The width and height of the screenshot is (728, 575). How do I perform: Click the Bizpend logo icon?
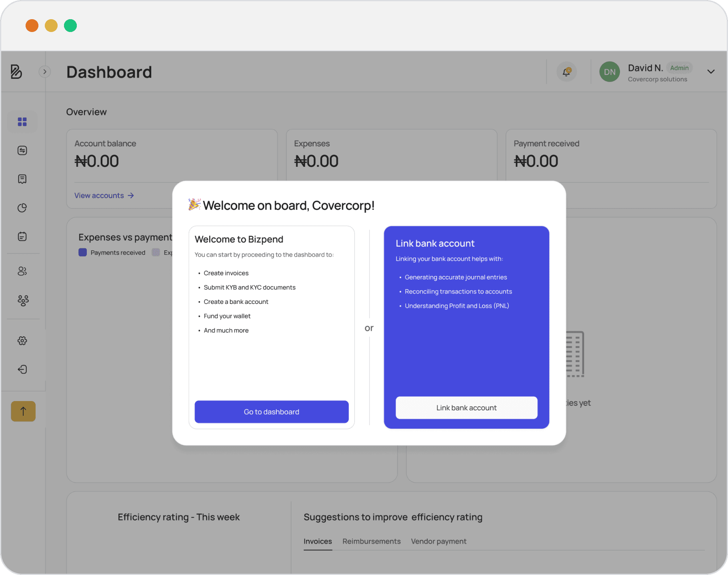pos(16,72)
